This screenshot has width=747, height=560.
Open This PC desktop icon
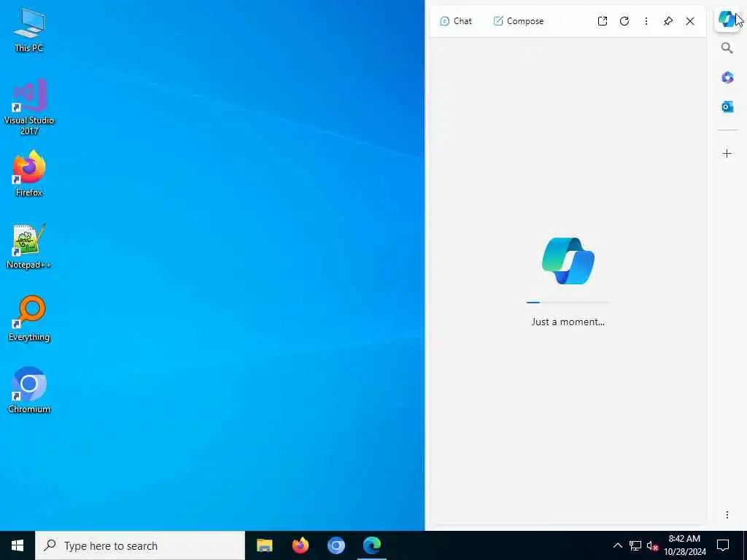(x=28, y=31)
